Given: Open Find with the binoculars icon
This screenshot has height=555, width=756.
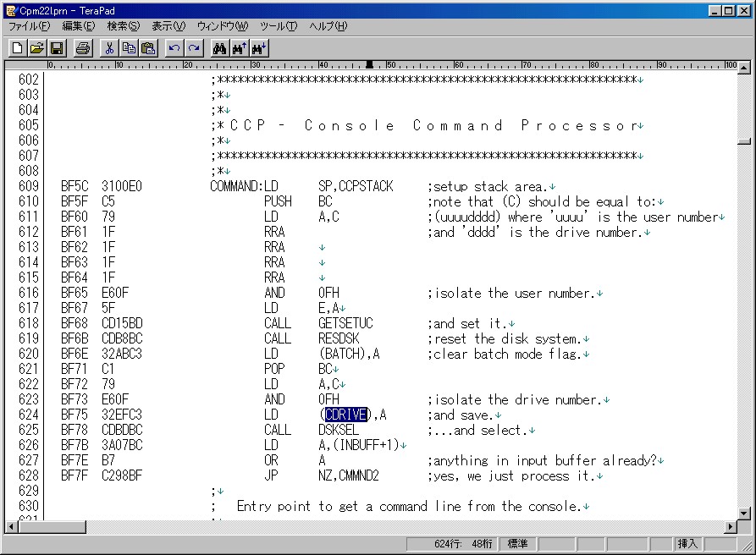Looking at the screenshot, I should (220, 48).
